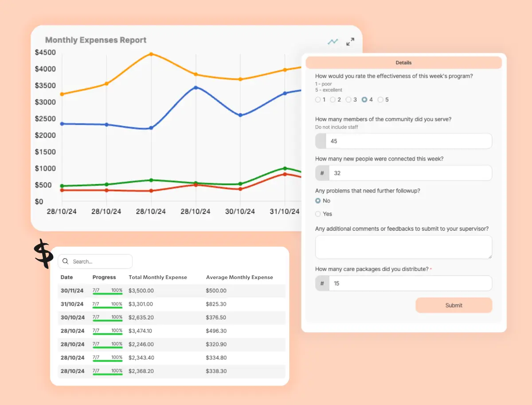Click the progress bar for 31/10/24 row

point(107,305)
